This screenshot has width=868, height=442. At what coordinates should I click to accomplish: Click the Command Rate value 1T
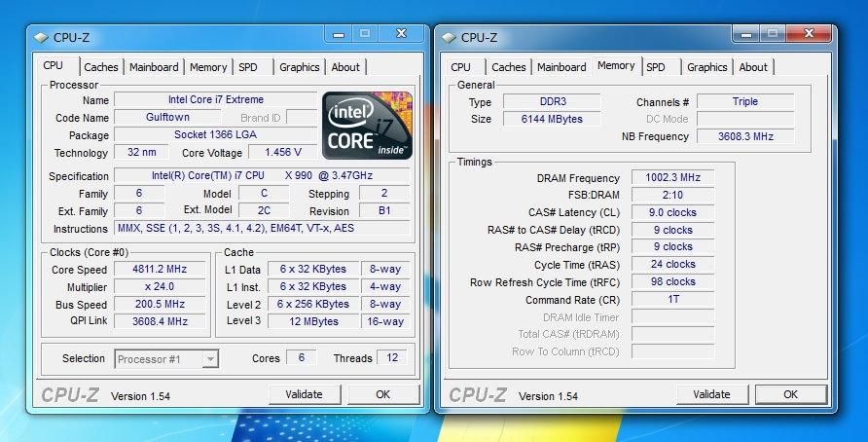(x=672, y=299)
